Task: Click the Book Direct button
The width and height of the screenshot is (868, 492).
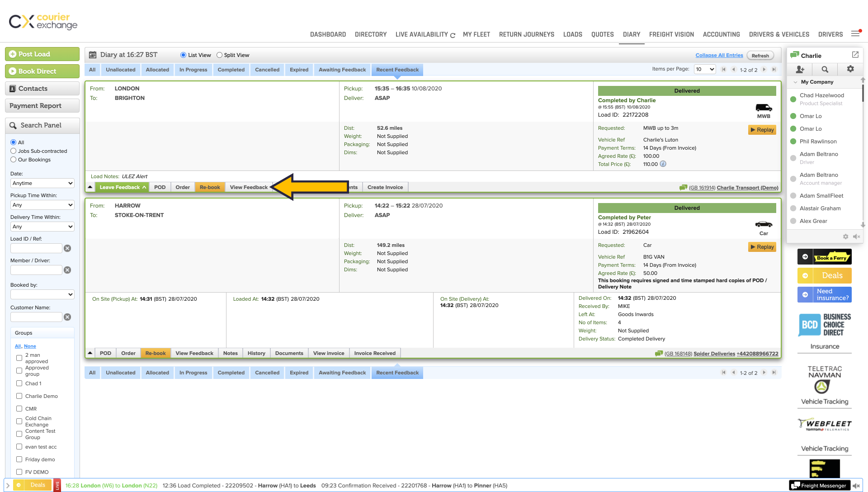Action: (42, 71)
